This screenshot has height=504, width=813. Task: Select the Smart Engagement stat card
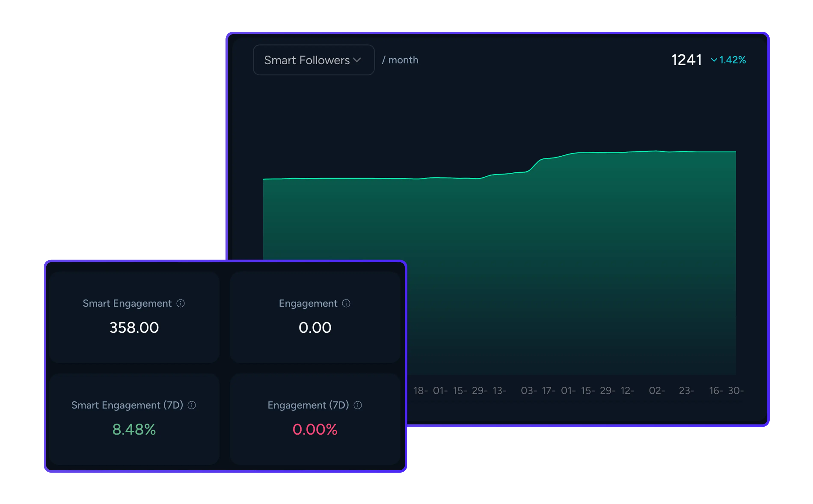pos(134,317)
